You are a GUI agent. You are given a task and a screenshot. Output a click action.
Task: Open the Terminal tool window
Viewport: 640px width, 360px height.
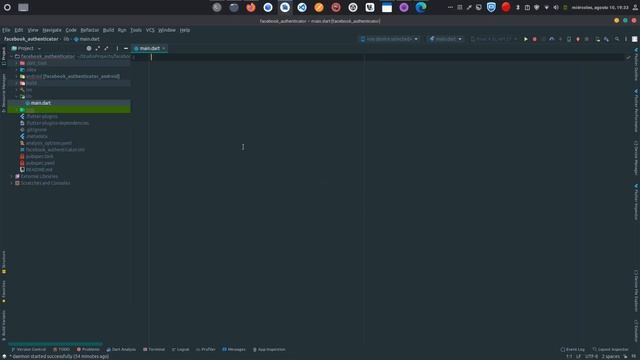coord(154,349)
